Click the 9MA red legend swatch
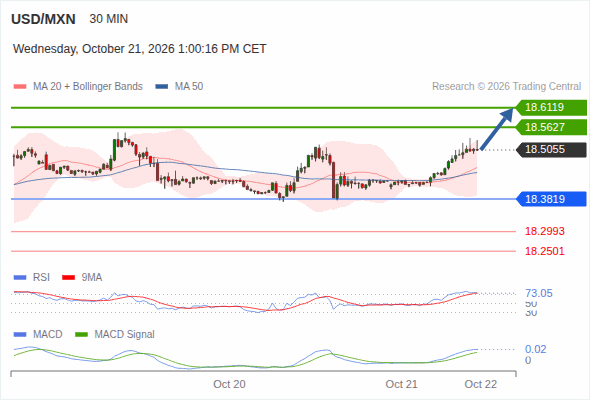This screenshot has height=400, width=590. click(x=68, y=278)
